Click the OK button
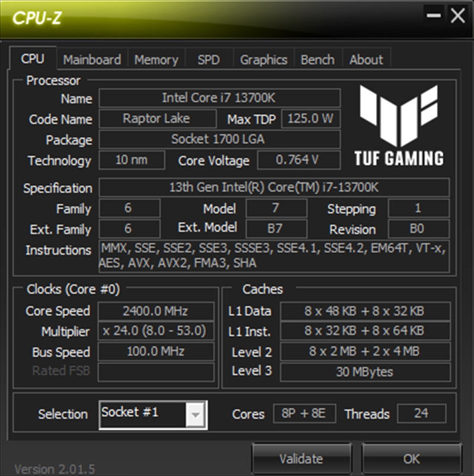Screen dimensions: 474x476 412,458
